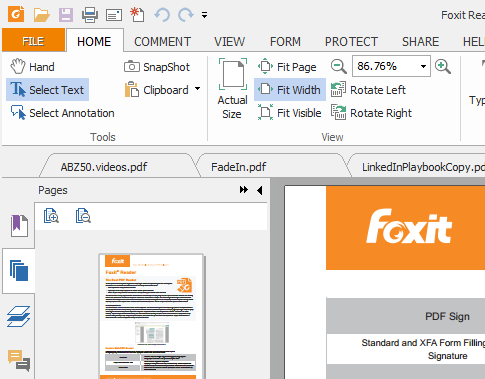Select the first page thumbnail
Viewport: 485px width, 379px height.
click(x=151, y=317)
